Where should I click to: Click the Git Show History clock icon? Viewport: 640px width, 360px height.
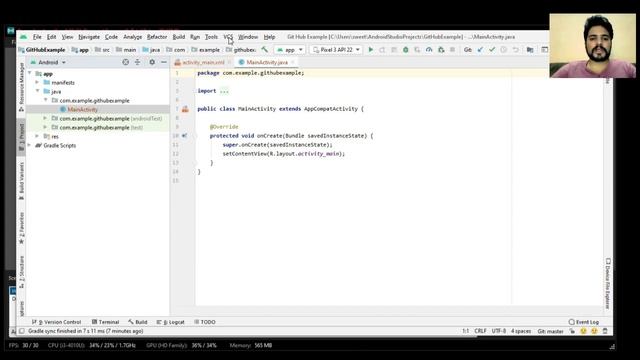pyautogui.click(x=504, y=50)
